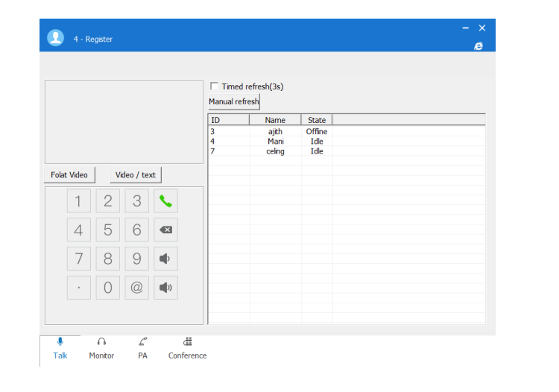Select user ajith in the list

coord(275,132)
